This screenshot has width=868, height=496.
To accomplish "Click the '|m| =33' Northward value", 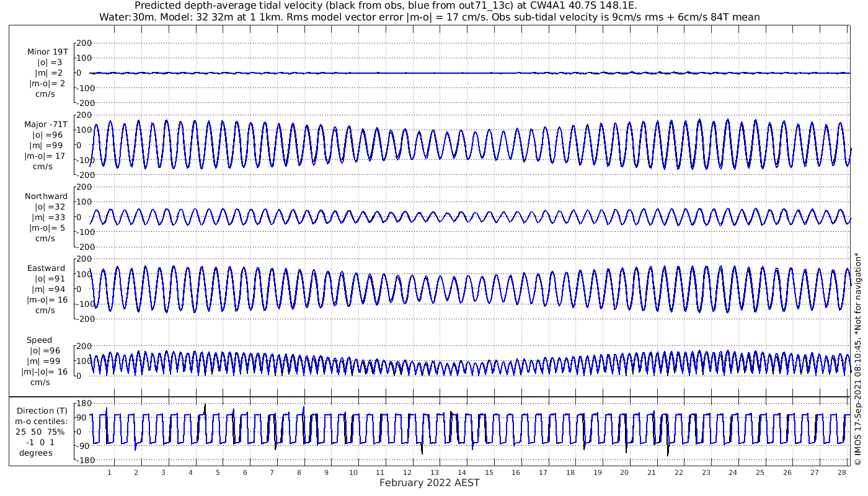I will pyautogui.click(x=50, y=218).
